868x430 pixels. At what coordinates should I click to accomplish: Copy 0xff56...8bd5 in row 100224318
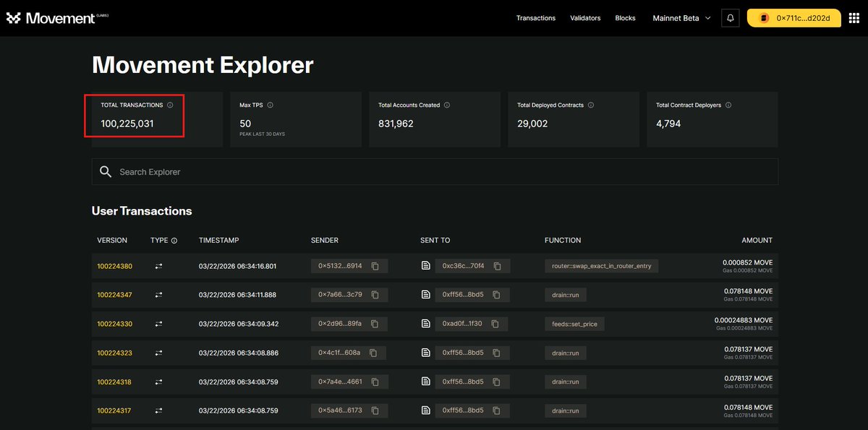[x=497, y=382]
